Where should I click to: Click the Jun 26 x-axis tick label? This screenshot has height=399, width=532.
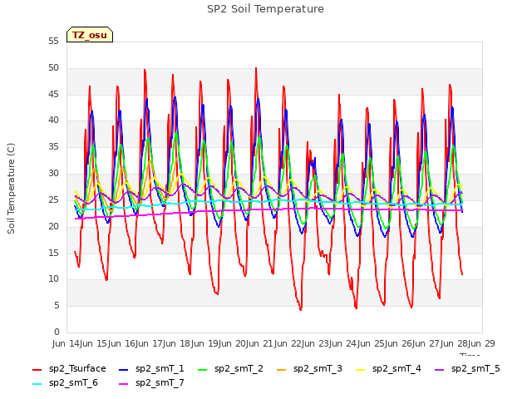pos(400,343)
